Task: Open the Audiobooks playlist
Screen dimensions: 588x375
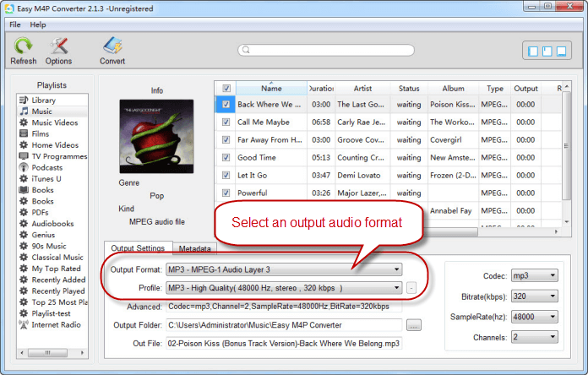Action: 52,224
